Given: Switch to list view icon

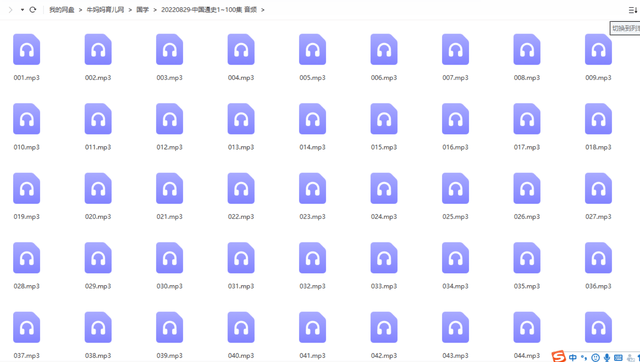Looking at the screenshot, I should (x=633, y=10).
